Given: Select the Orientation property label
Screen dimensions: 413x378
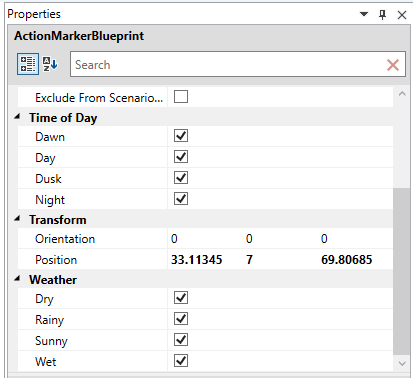Looking at the screenshot, I should 65,239.
